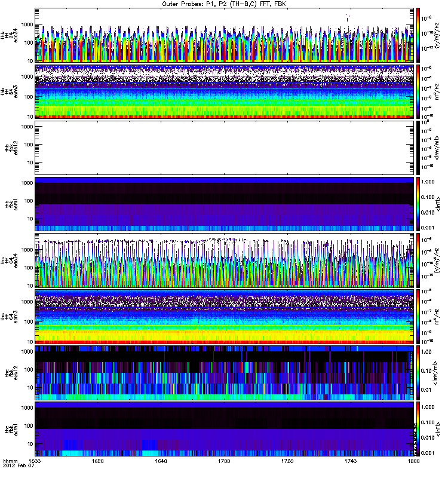Viewport: 448px width, 478px height.
Task: Click the color bar of thc eac34 panel
Action: [x=418, y=261]
